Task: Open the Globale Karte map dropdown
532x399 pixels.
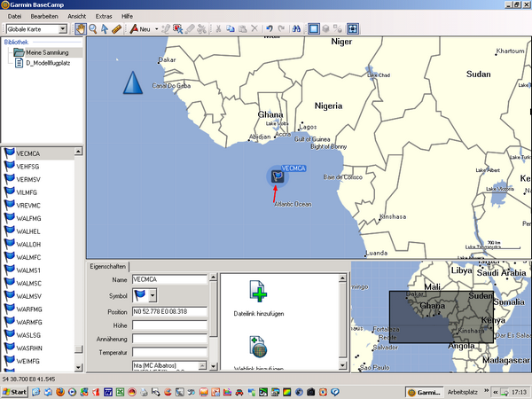Action: (63, 29)
